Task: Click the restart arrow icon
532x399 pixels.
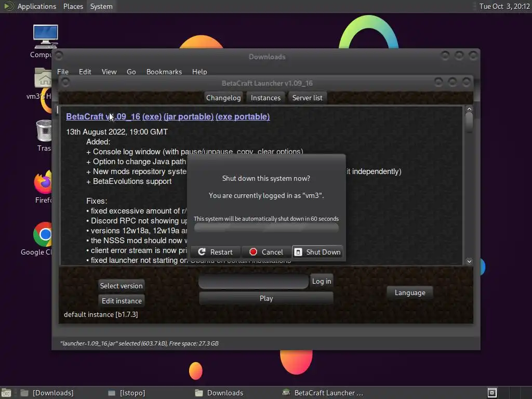Action: tap(202, 252)
